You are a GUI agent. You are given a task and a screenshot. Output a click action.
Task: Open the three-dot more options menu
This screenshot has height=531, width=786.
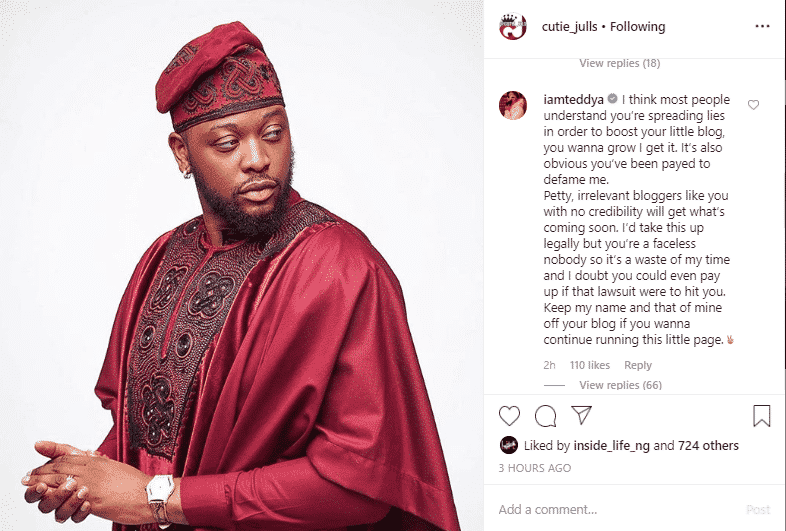click(762, 26)
